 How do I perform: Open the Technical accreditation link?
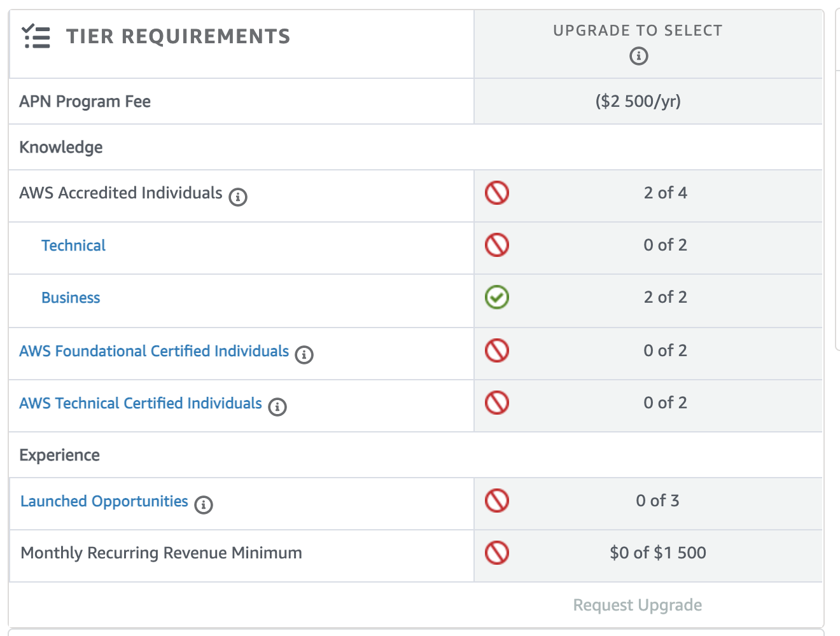[73, 245]
